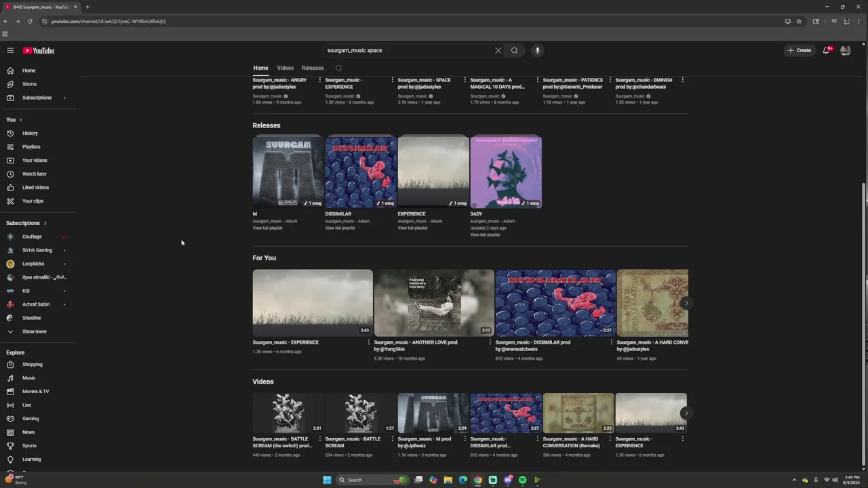The width and height of the screenshot is (868, 488).
Task: Click the magnifier search button
Action: 515,50
